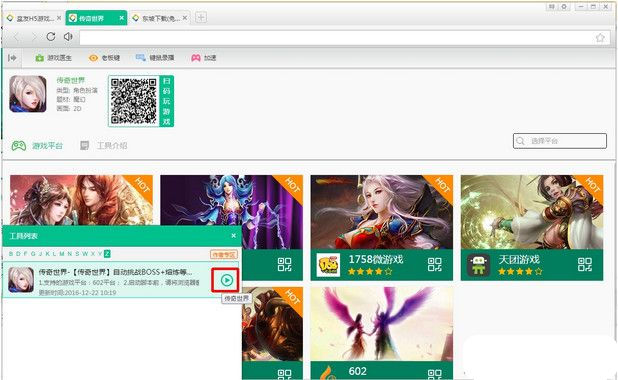This screenshot has width=618, height=380.
Task: Select highlighted letter Z filter
Action: [x=107, y=254]
